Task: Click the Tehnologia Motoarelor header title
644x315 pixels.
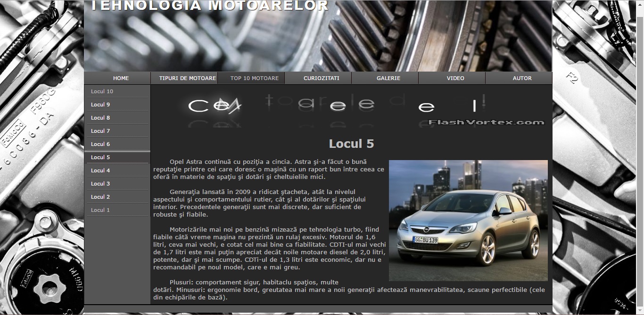Action: 209,6
